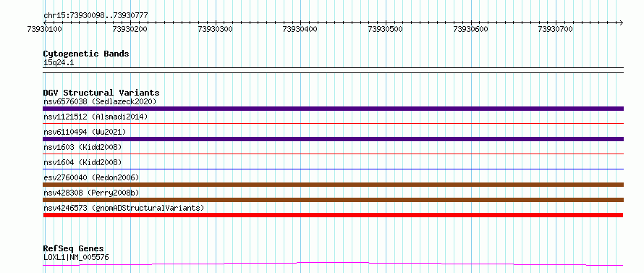Click ruler position 73930700
644x273 pixels.
556,29
